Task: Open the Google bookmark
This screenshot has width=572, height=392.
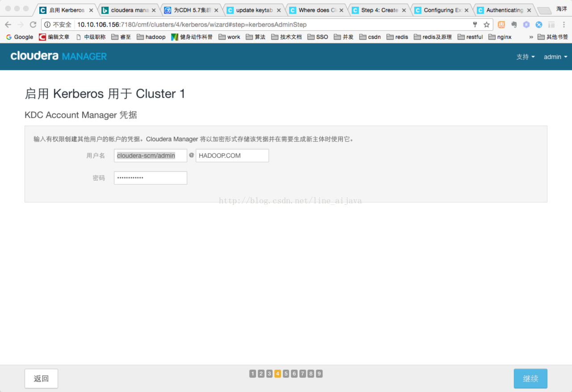Action: (20, 37)
